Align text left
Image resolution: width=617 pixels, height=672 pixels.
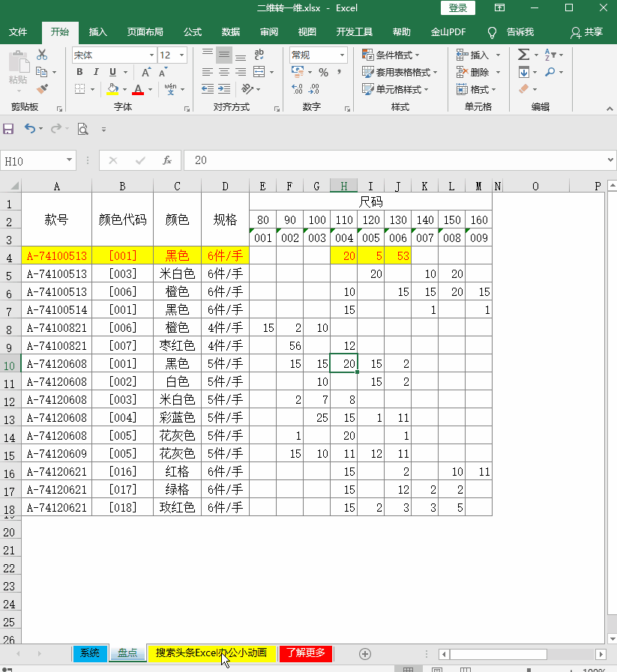tap(208, 72)
